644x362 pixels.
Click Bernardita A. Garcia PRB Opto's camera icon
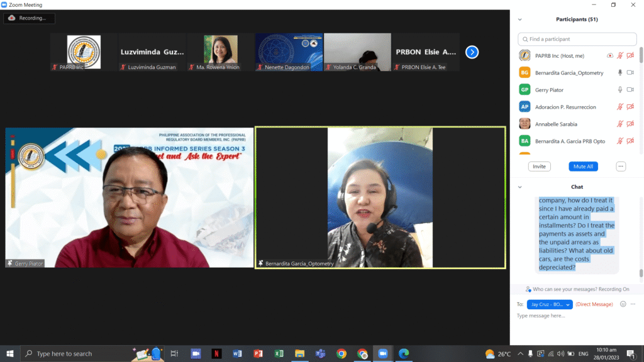coord(630,141)
